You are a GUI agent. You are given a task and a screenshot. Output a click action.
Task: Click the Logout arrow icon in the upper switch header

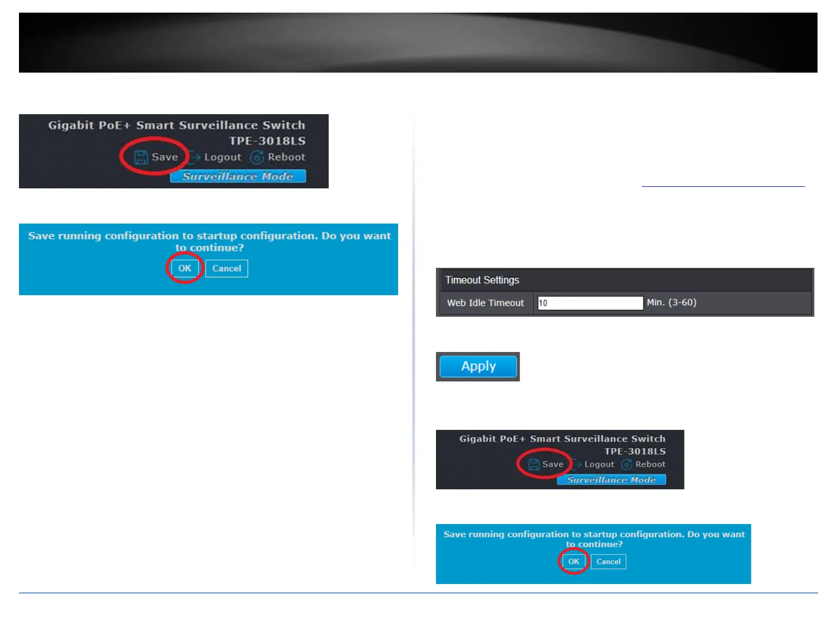point(194,157)
